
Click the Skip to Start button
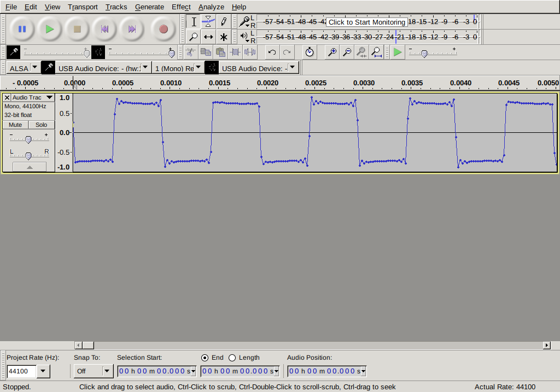(104, 29)
